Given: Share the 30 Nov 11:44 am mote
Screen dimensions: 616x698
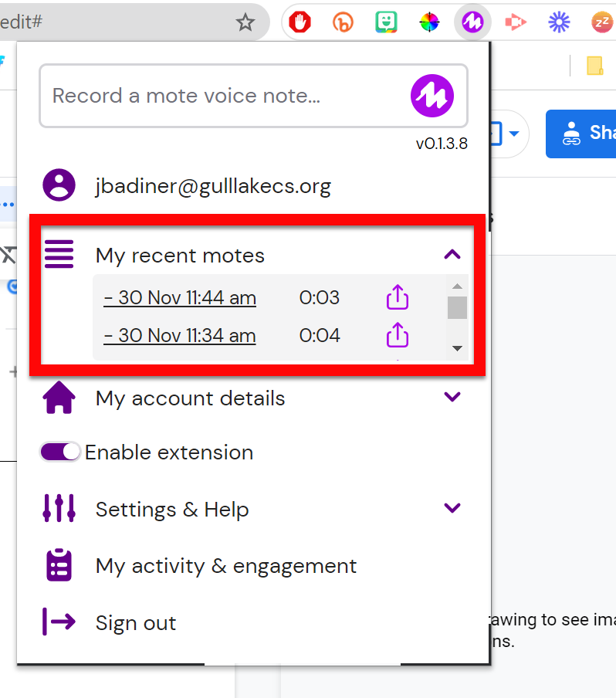Looking at the screenshot, I should pyautogui.click(x=397, y=297).
